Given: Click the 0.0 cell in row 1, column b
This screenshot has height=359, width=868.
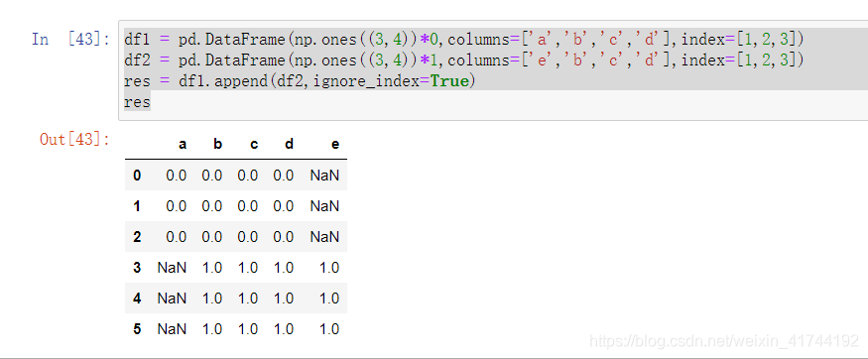Looking at the screenshot, I should [x=212, y=206].
